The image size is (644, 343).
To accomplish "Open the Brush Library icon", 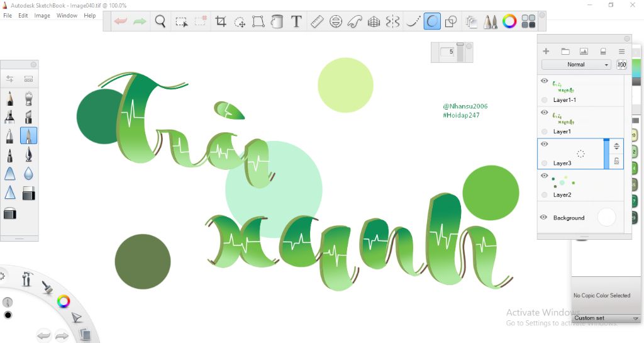I will coord(28,79).
